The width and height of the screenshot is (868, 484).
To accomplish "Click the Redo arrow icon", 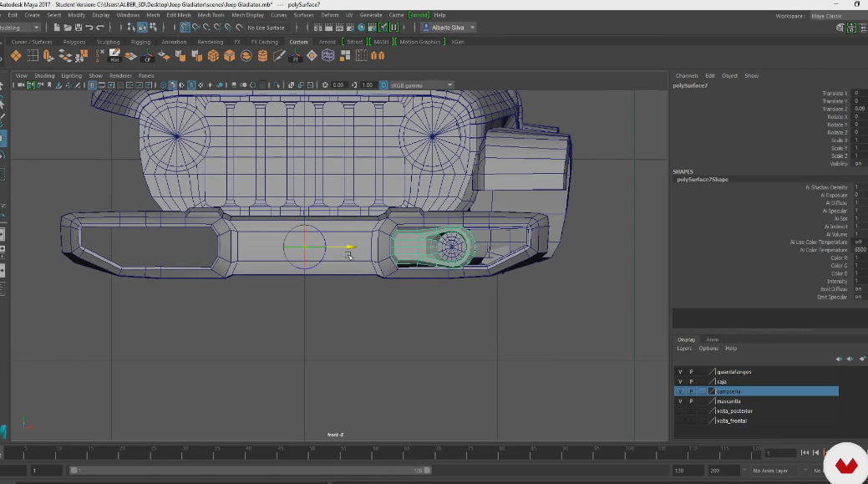I will 100,28.
